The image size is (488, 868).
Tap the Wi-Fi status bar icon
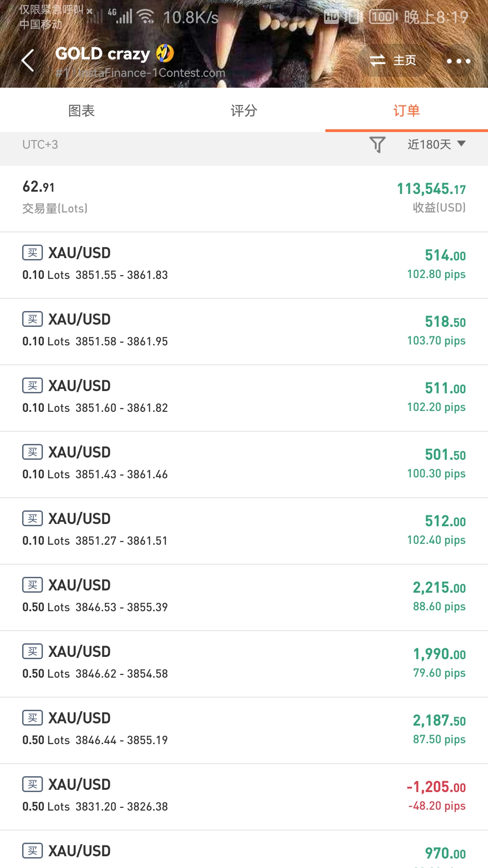click(x=146, y=17)
